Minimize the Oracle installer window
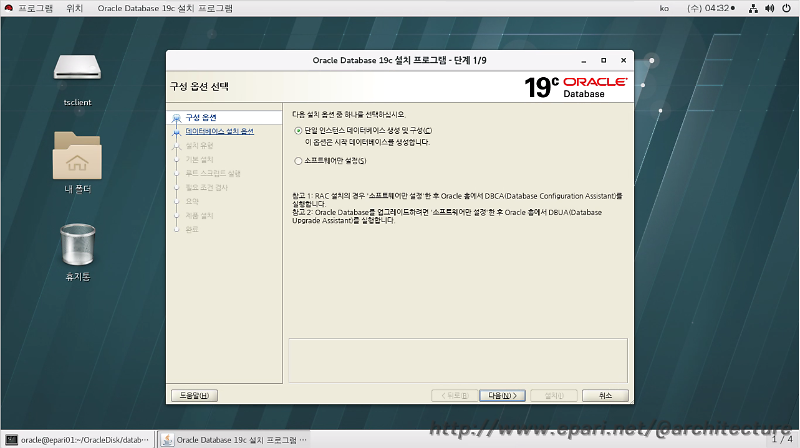The width and height of the screenshot is (800, 448). coord(584,60)
